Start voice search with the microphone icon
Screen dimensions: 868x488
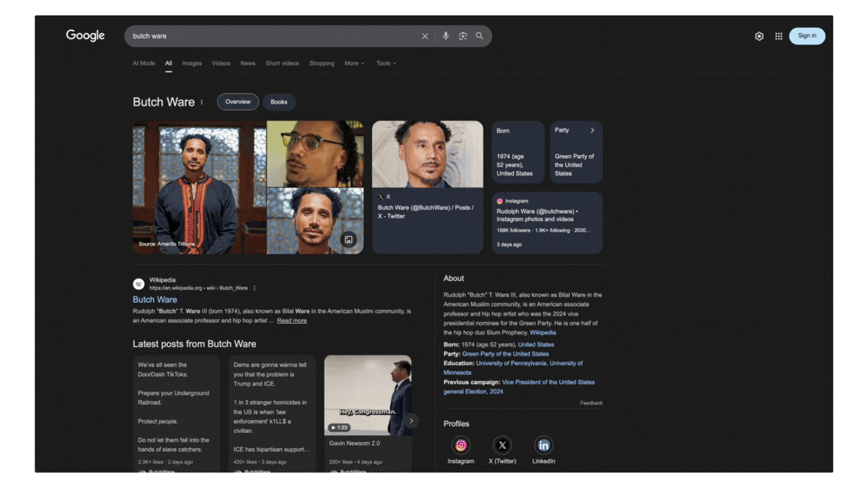click(x=445, y=36)
